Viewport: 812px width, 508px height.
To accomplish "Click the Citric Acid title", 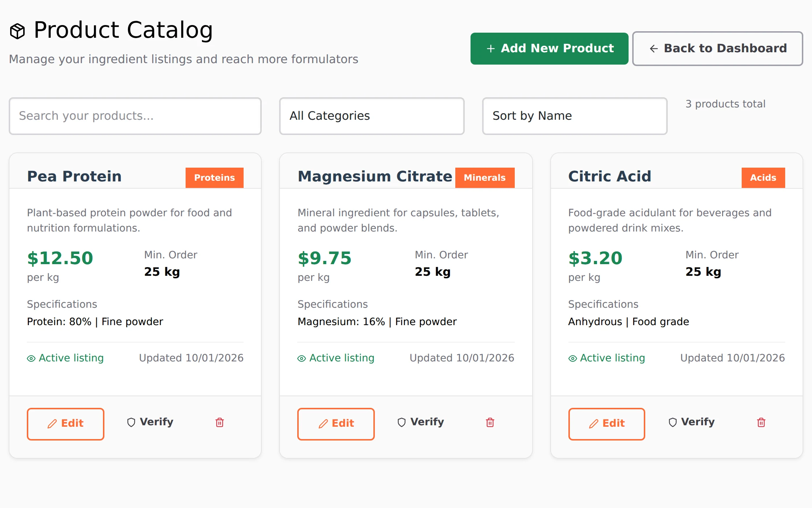I will tap(610, 176).
